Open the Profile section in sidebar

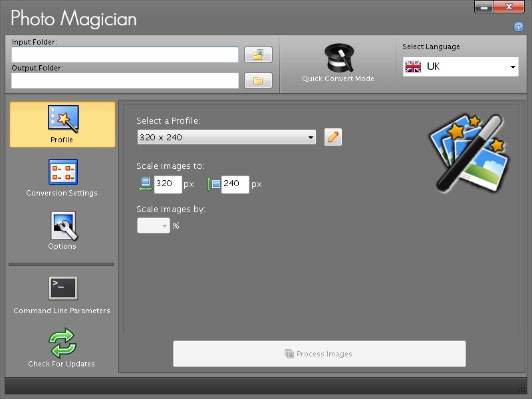(63, 124)
